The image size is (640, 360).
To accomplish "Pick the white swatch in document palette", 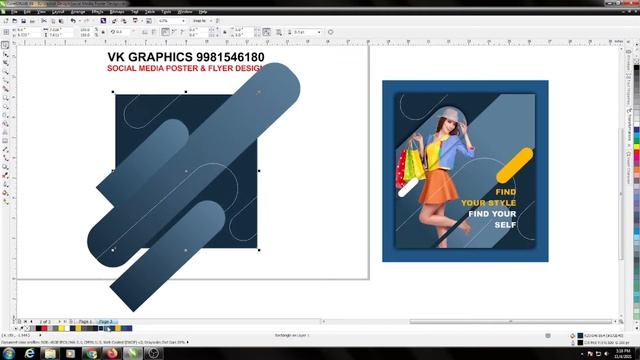I will pyautogui.click(x=67, y=328).
